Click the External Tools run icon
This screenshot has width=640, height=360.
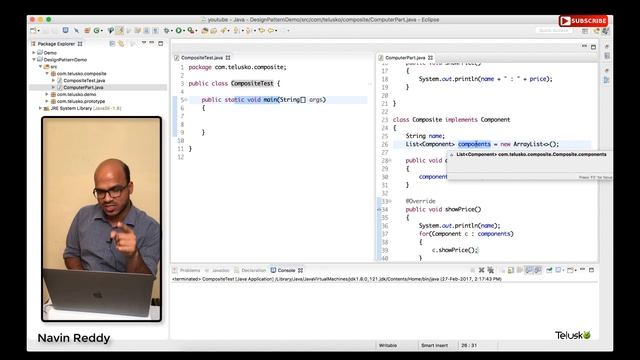(x=190, y=30)
